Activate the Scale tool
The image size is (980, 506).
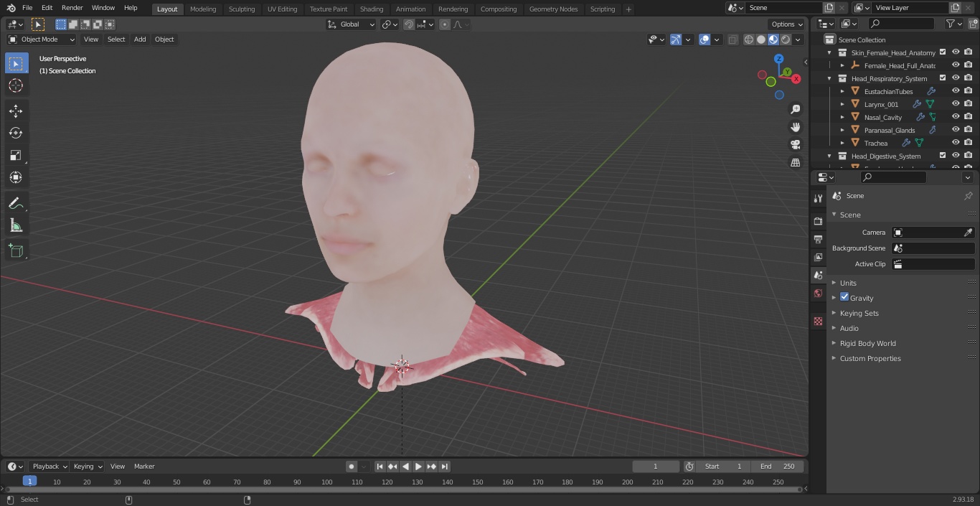pyautogui.click(x=16, y=155)
